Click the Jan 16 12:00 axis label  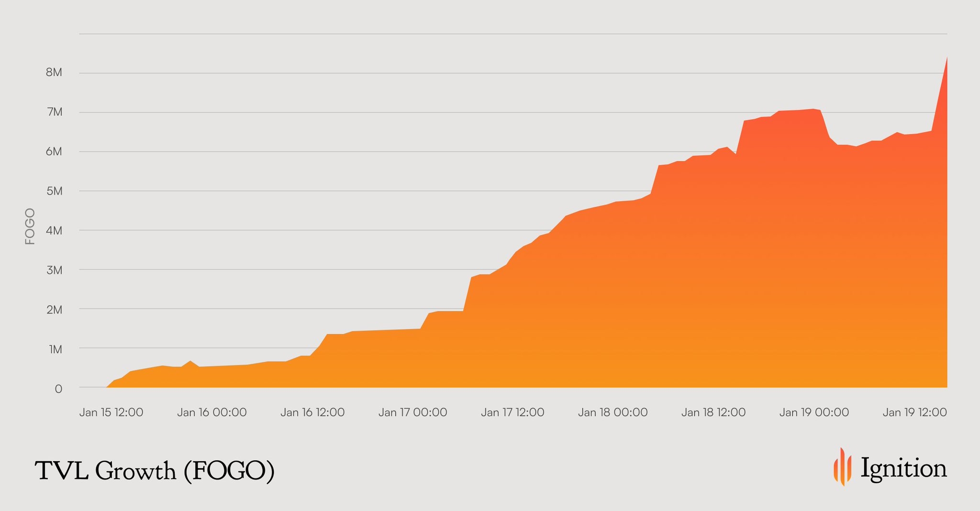[x=312, y=412]
